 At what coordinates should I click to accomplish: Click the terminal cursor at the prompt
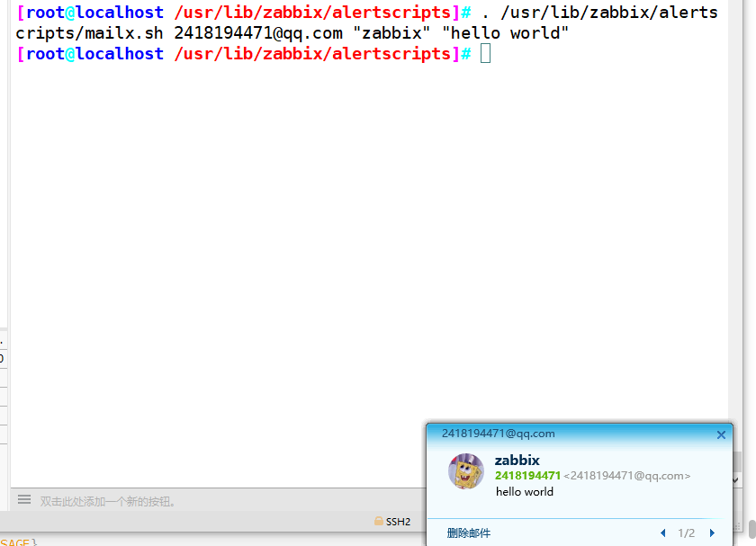click(x=485, y=53)
